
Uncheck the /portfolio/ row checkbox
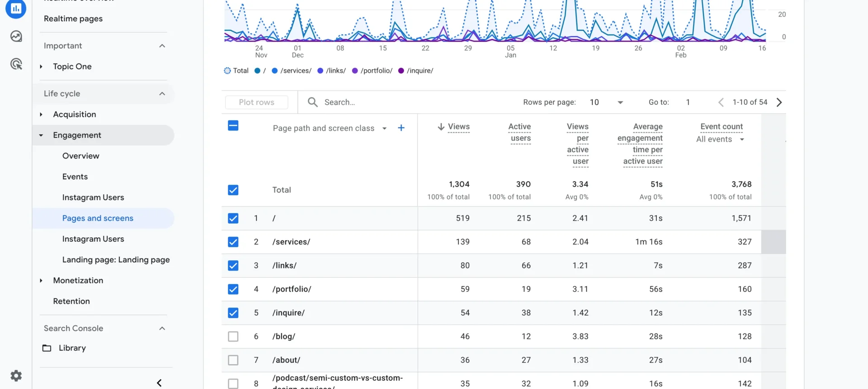[x=233, y=289]
